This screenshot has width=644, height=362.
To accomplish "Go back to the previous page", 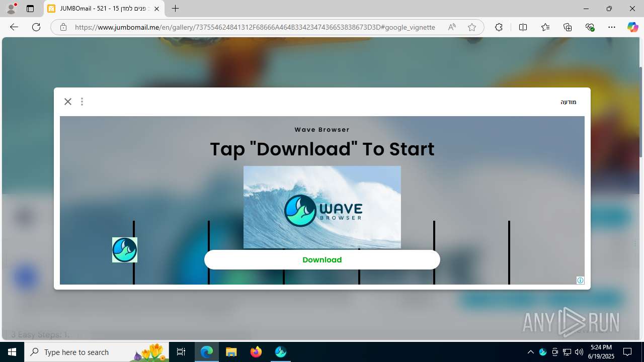I will (x=14, y=27).
